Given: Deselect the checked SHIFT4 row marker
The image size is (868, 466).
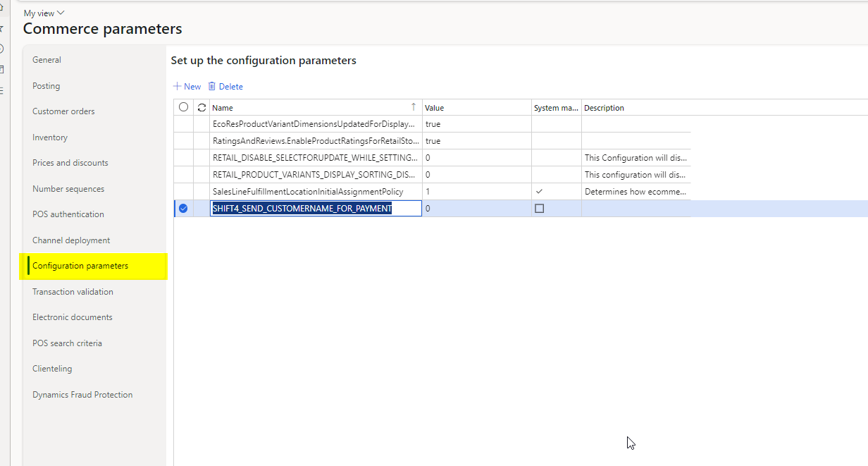Looking at the screenshot, I should 184,209.
